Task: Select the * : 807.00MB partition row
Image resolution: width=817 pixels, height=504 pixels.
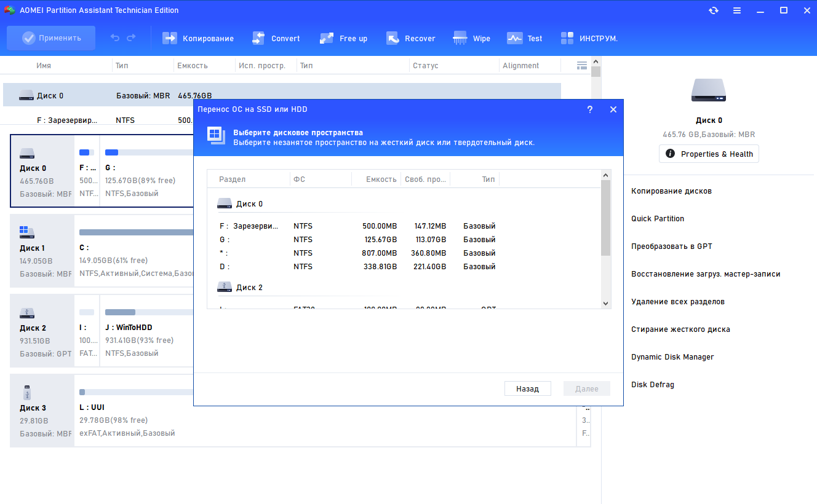Action: (404, 253)
